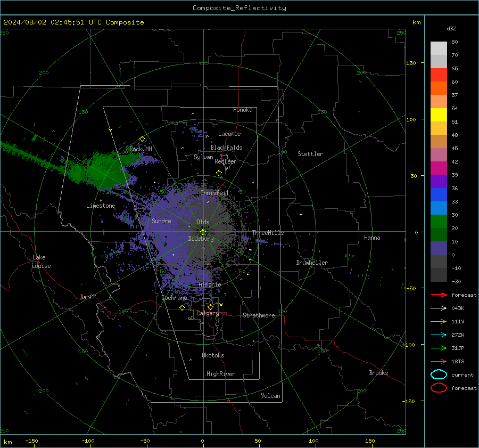The width and height of the screenshot is (479, 448).
Task: Click the Sundre city label
Action: (161, 221)
